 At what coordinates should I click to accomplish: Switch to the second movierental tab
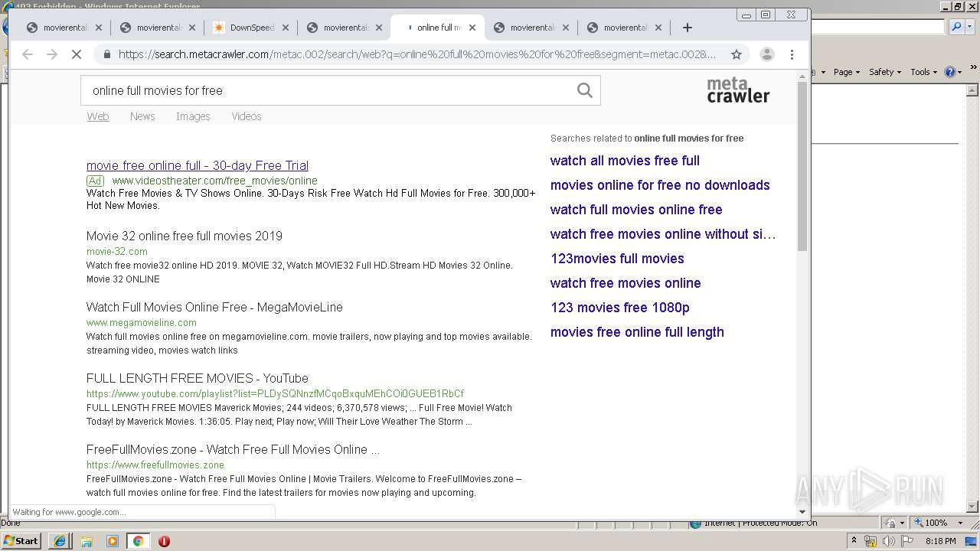pos(158,28)
